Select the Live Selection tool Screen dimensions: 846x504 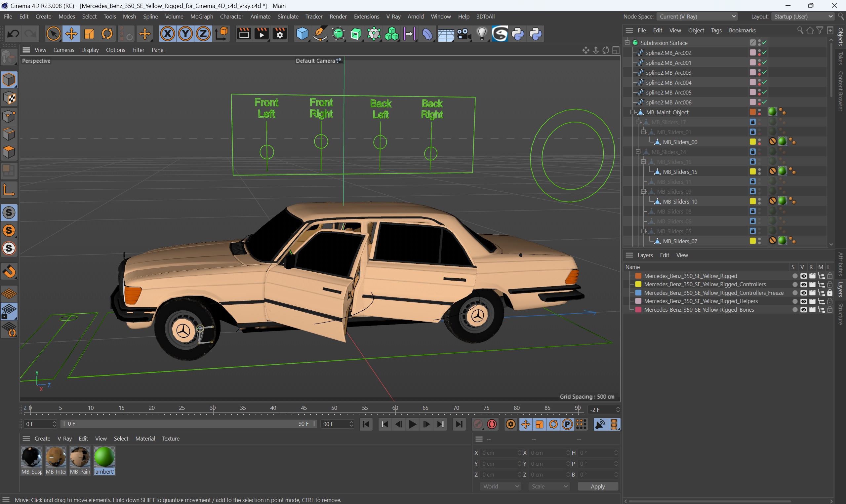[x=53, y=34]
